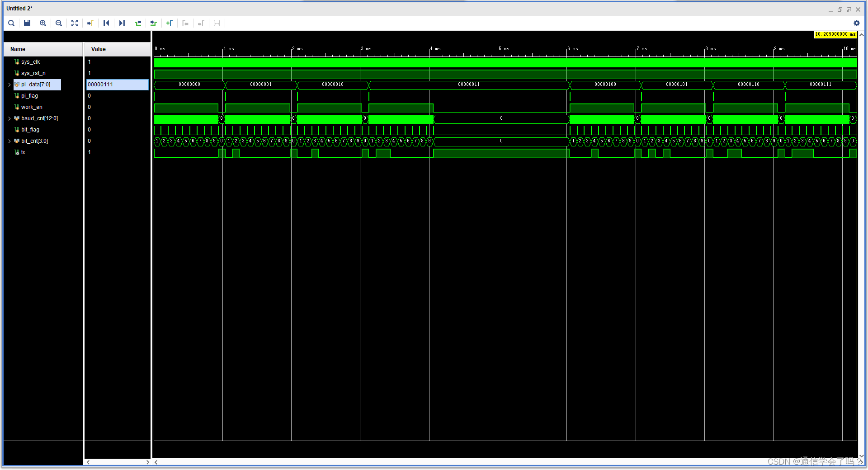
Task: Click the 00000011 segment in pi_data waveform
Action: click(469, 85)
